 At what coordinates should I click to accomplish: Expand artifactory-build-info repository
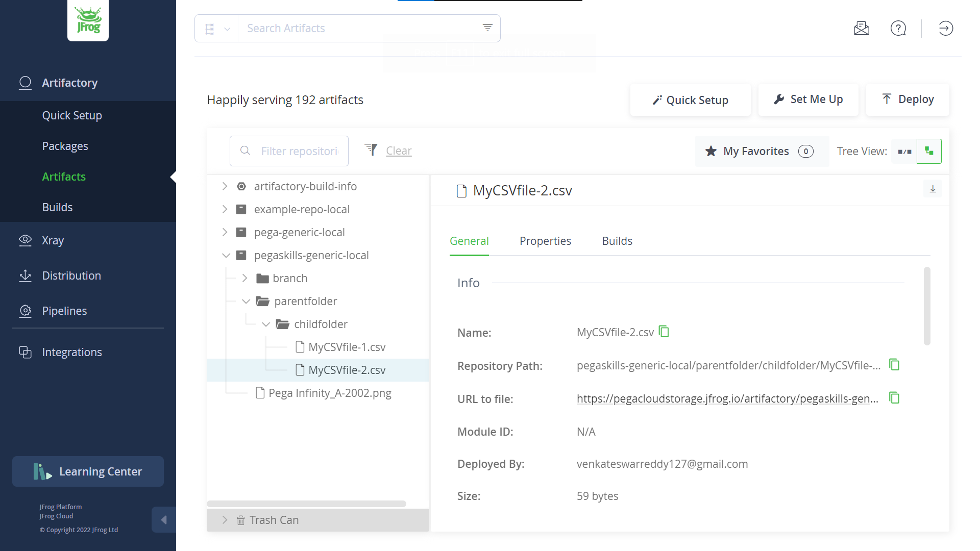pyautogui.click(x=225, y=187)
